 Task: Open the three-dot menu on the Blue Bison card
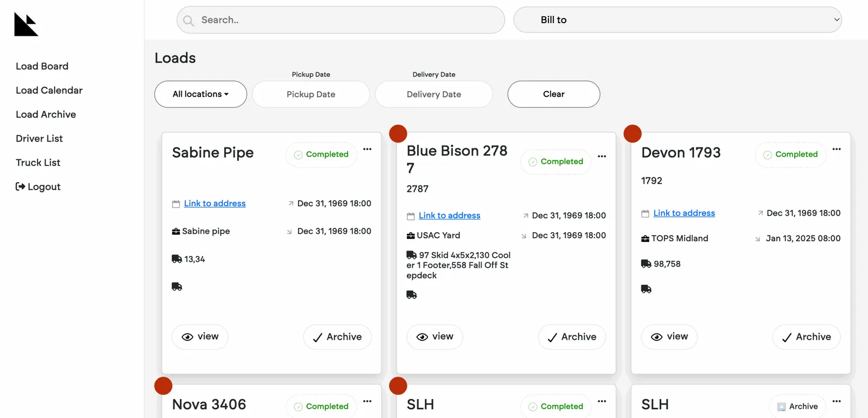click(602, 156)
